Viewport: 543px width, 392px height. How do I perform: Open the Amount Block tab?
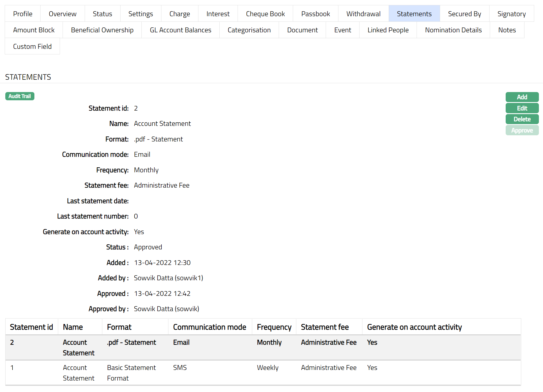coord(34,30)
